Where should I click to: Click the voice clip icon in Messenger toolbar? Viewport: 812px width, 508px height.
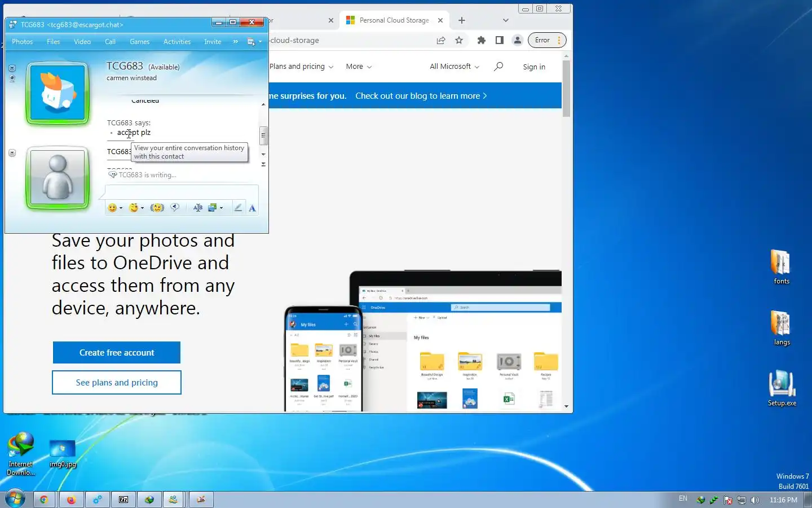coord(175,208)
